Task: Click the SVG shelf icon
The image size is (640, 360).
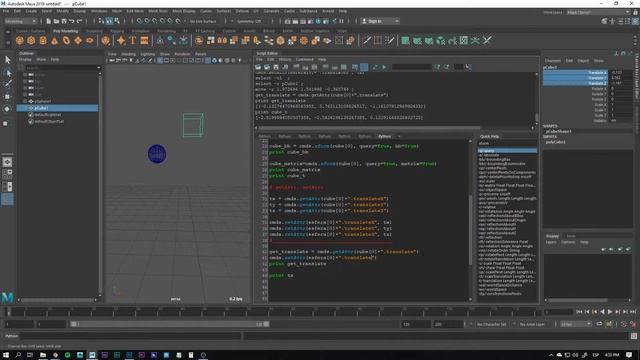Action: tap(144, 40)
